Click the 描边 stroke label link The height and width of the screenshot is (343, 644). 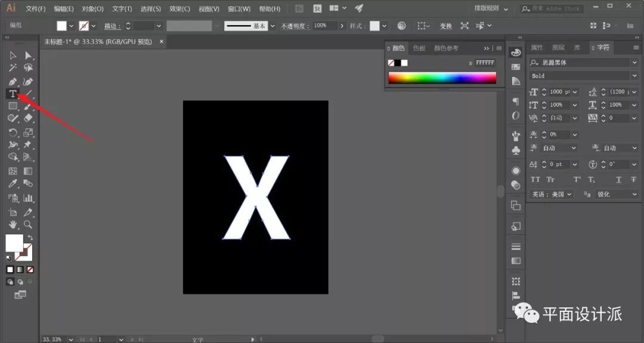point(111,26)
